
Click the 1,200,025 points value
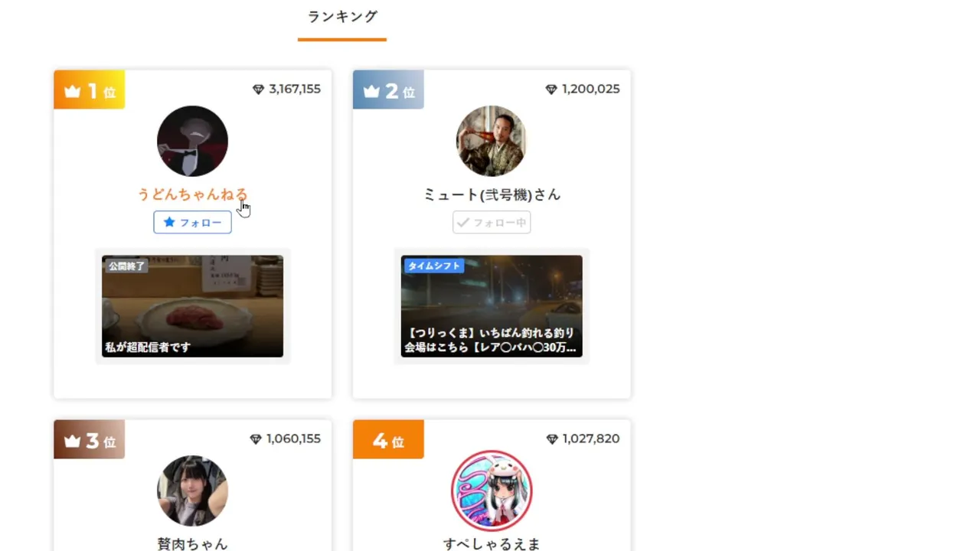click(590, 90)
